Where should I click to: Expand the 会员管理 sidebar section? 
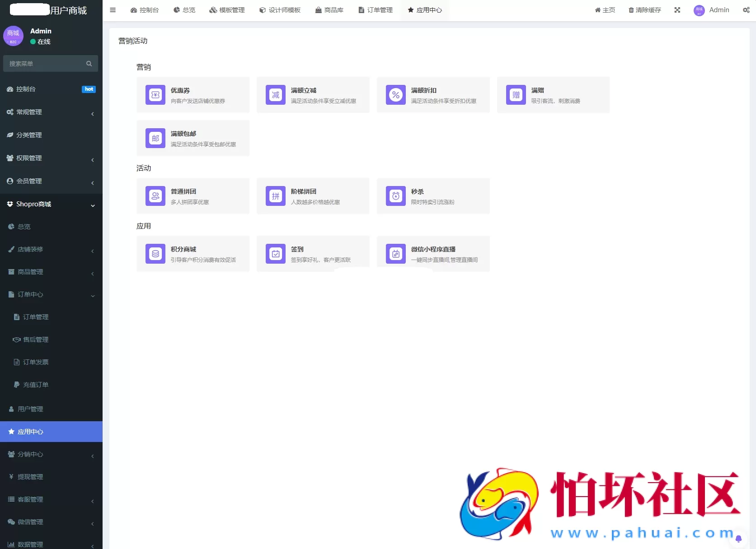(x=51, y=181)
